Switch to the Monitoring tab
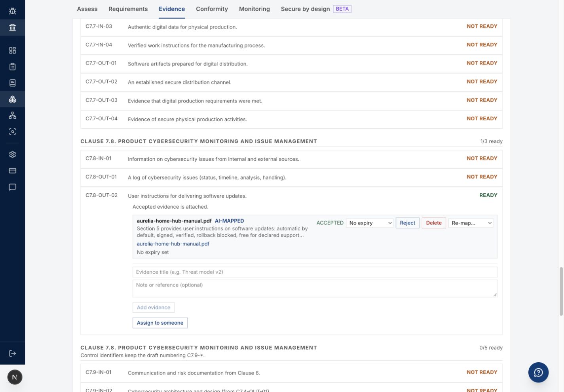Viewport: 564px width, 392px height. (254, 9)
